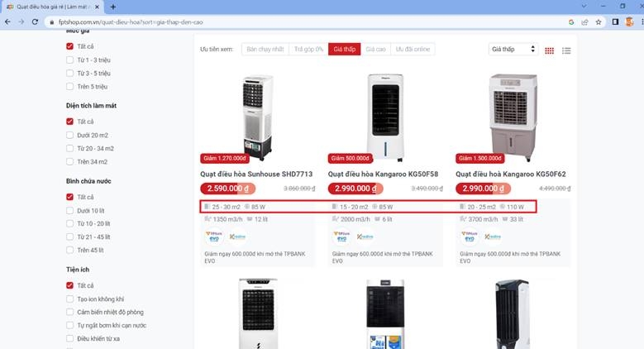
Task: Click TPBank EVO logo under Kangaroo KG50F58
Action: pos(341,237)
